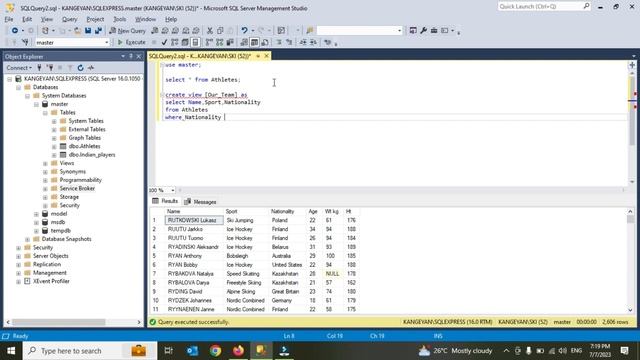
Task: Open Task View on the taskbar
Action: (x=169, y=351)
